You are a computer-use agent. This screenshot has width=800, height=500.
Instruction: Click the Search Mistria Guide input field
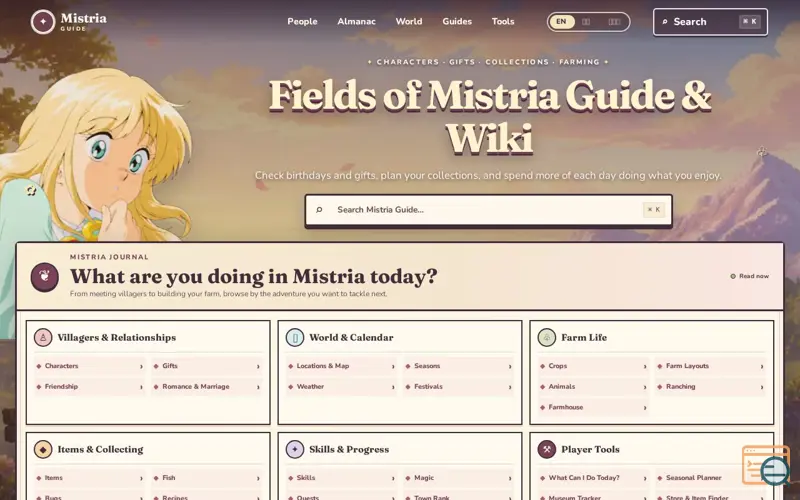tap(488, 210)
